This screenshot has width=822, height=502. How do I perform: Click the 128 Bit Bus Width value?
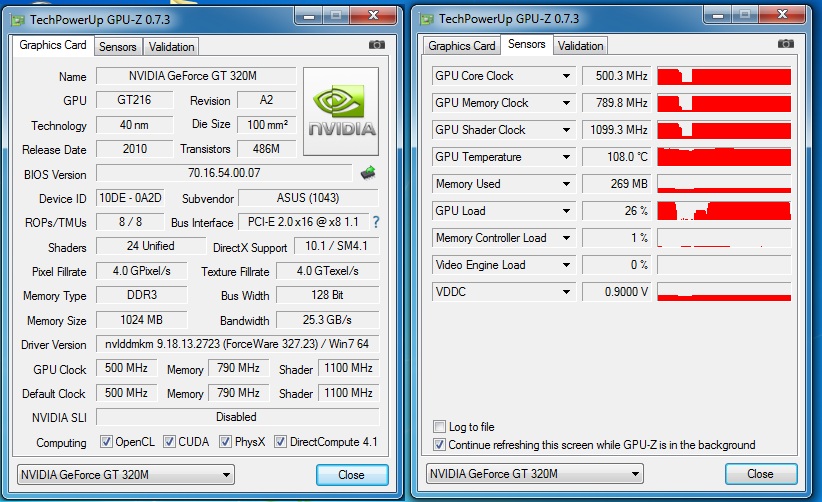pyautogui.click(x=327, y=294)
